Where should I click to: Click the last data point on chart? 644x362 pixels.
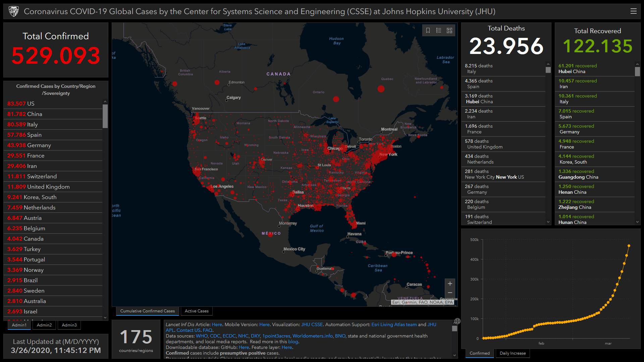629,246
